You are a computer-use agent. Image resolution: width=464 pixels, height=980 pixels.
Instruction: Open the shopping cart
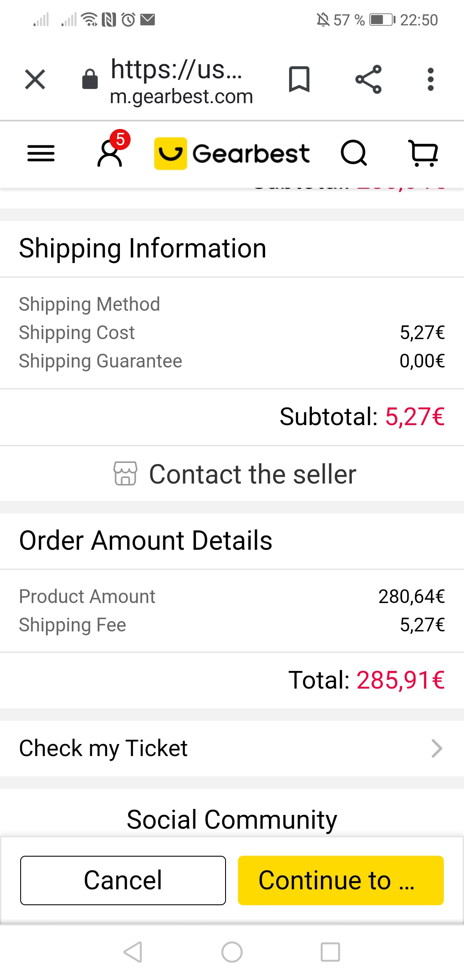(x=423, y=153)
